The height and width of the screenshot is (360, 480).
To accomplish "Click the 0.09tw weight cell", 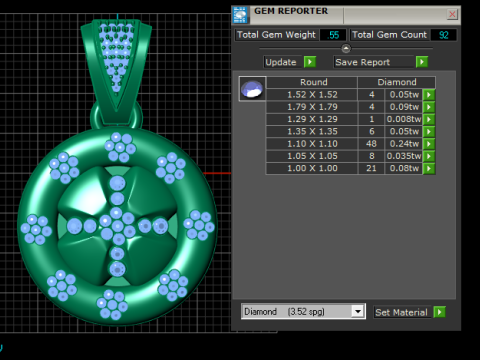I will point(404,107).
